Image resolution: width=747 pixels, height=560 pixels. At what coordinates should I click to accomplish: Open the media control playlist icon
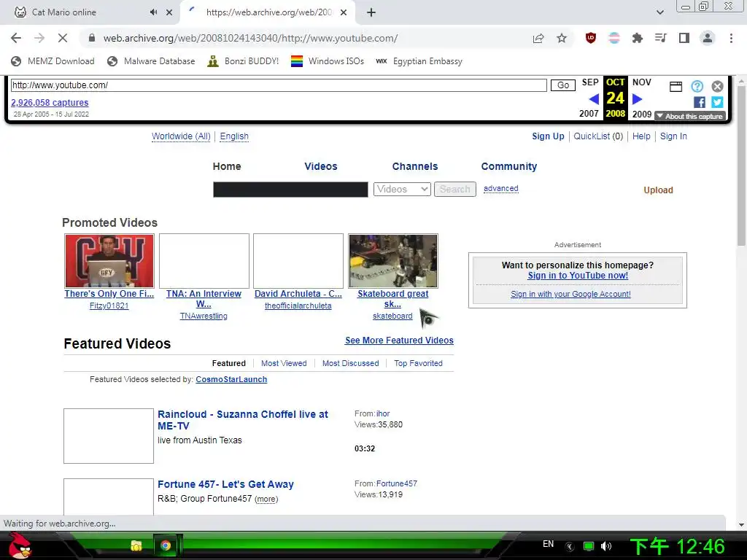pyautogui.click(x=660, y=38)
